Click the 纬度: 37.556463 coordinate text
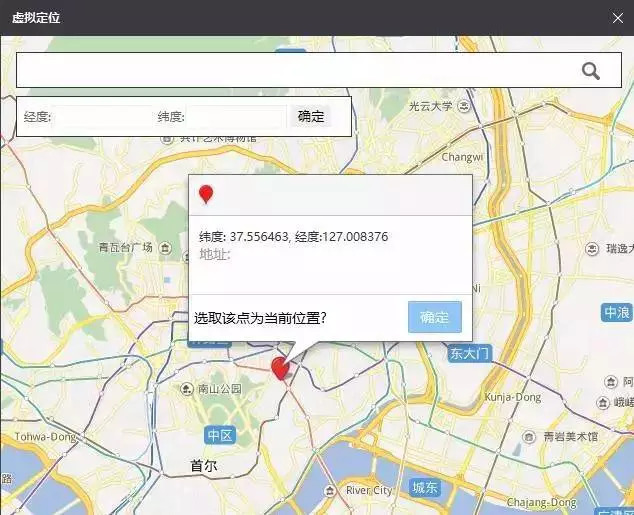The height and width of the screenshot is (515, 634). [244, 236]
